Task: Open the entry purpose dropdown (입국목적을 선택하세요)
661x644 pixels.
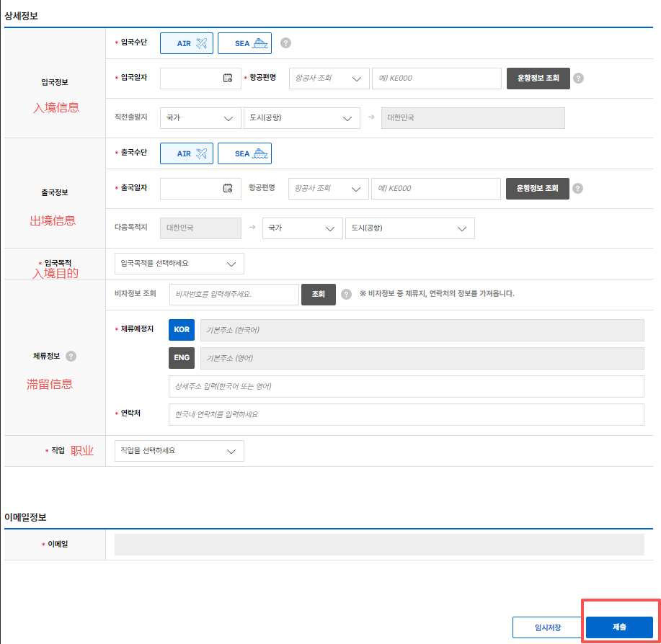Action: (179, 264)
